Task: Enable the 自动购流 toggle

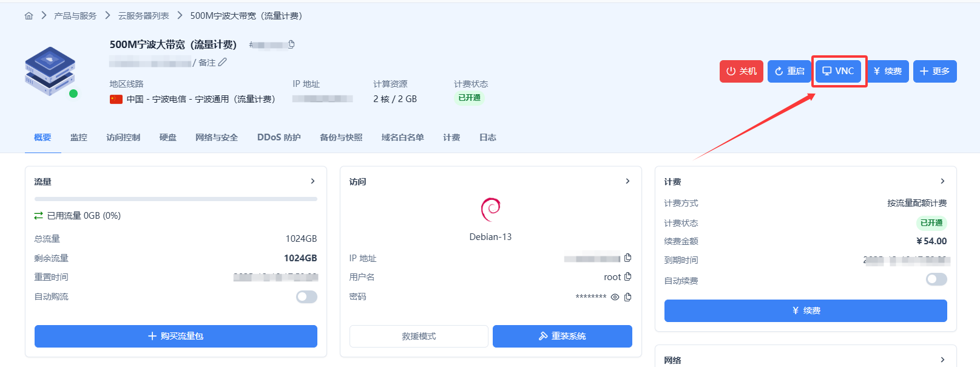Action: pos(306,297)
